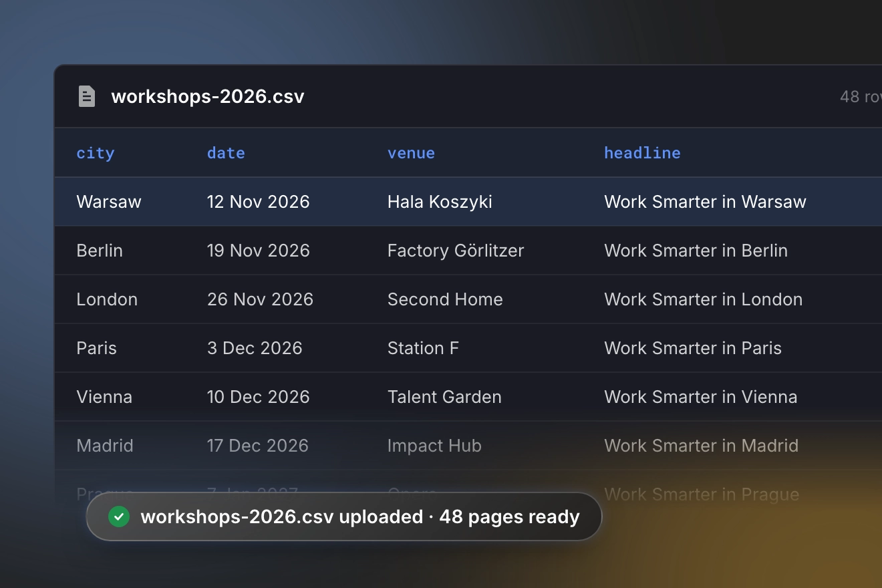Click the 26 Nov 2026 date cell
Image resolution: width=882 pixels, height=588 pixels.
(260, 299)
